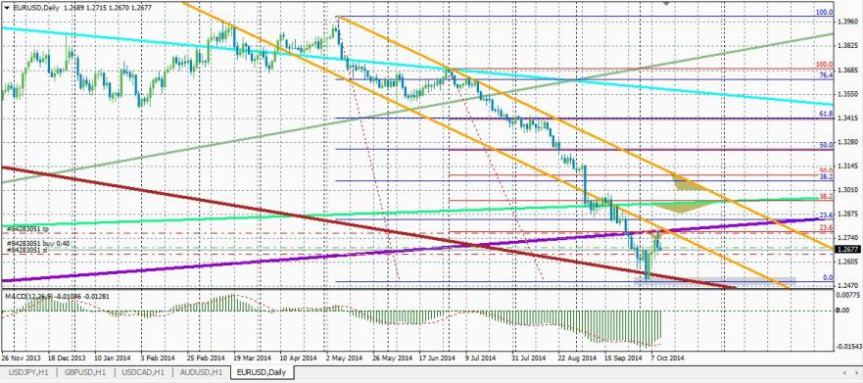Go to the AUDUSD,H1 chart tab
The image size is (863, 383).
[200, 373]
